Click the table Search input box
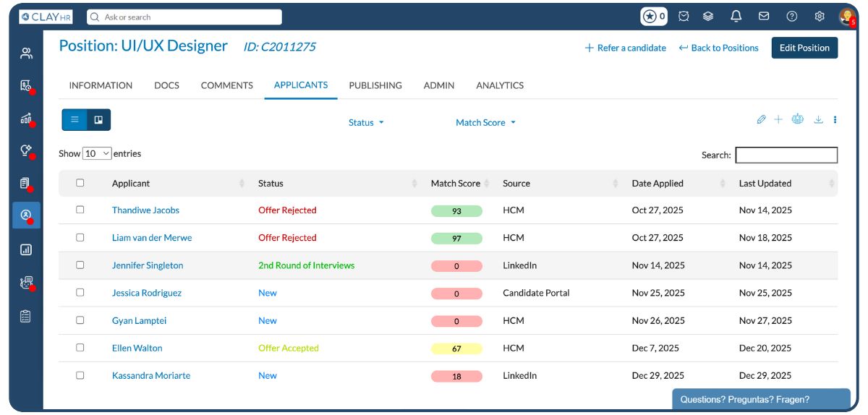 click(x=786, y=155)
